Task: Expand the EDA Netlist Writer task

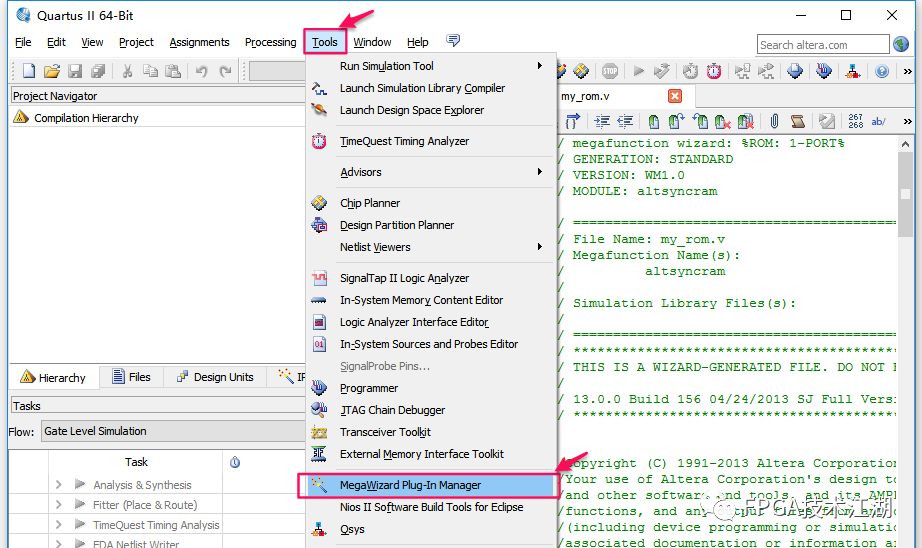Action: pyautogui.click(x=58, y=543)
